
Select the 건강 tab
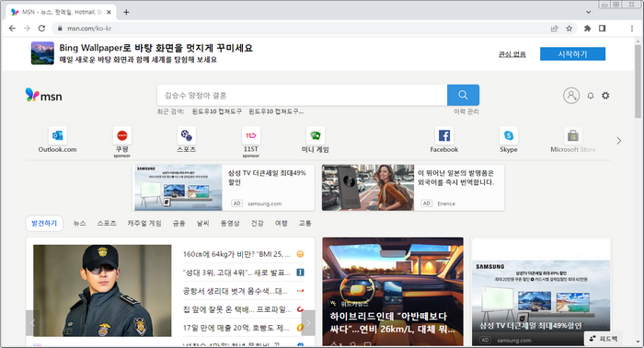pyautogui.click(x=257, y=224)
